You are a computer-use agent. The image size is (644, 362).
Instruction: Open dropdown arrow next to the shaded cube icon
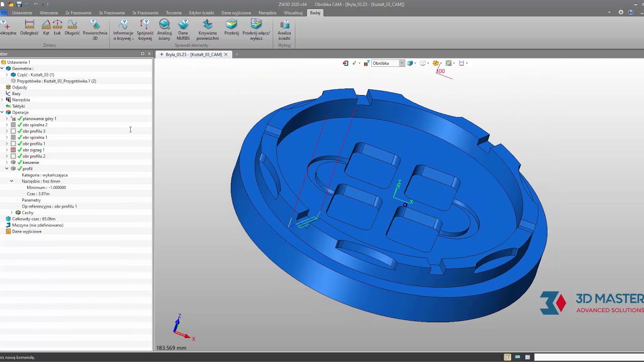tap(415, 63)
